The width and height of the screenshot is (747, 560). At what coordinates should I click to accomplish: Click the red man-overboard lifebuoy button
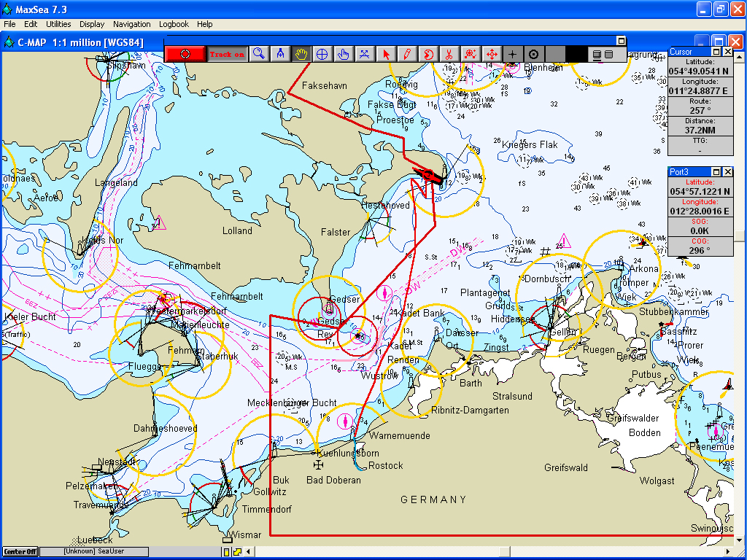click(x=185, y=54)
